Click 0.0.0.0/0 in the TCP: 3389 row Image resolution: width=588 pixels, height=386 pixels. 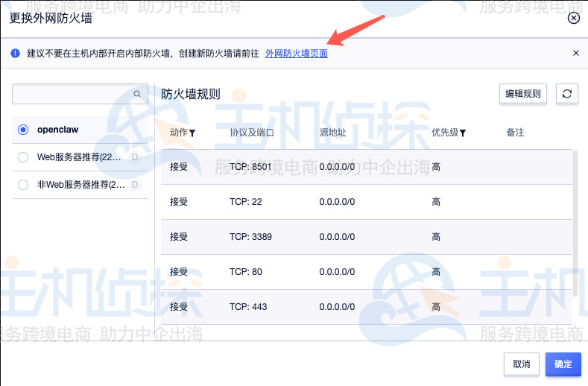(337, 237)
